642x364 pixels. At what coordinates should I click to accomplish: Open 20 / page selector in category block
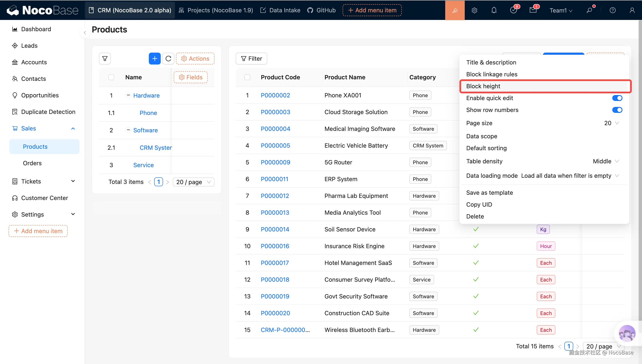click(194, 182)
